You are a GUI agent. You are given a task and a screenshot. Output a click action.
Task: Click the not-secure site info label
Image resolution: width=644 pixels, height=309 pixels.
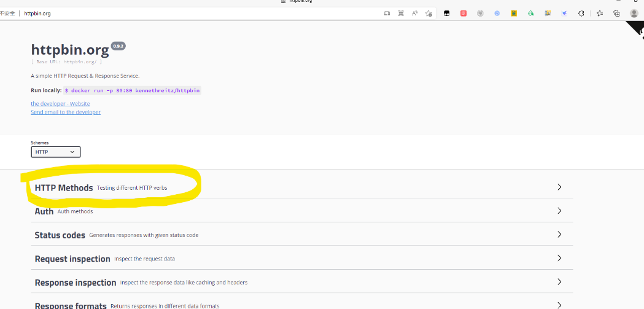tap(7, 14)
